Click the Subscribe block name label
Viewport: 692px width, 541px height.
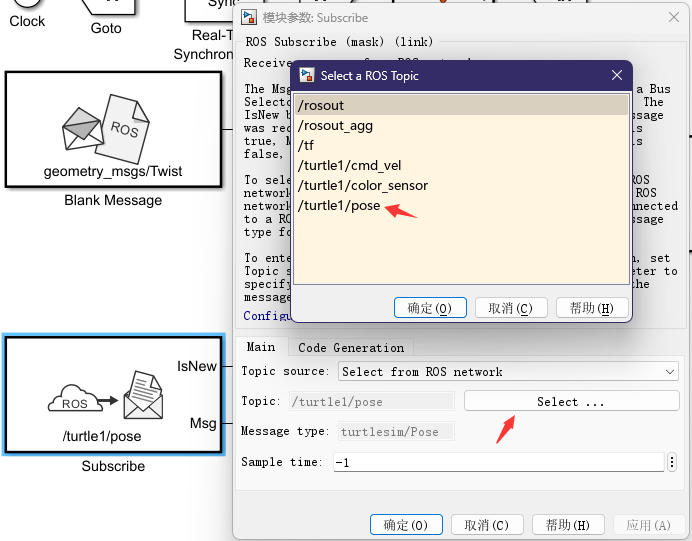113,466
